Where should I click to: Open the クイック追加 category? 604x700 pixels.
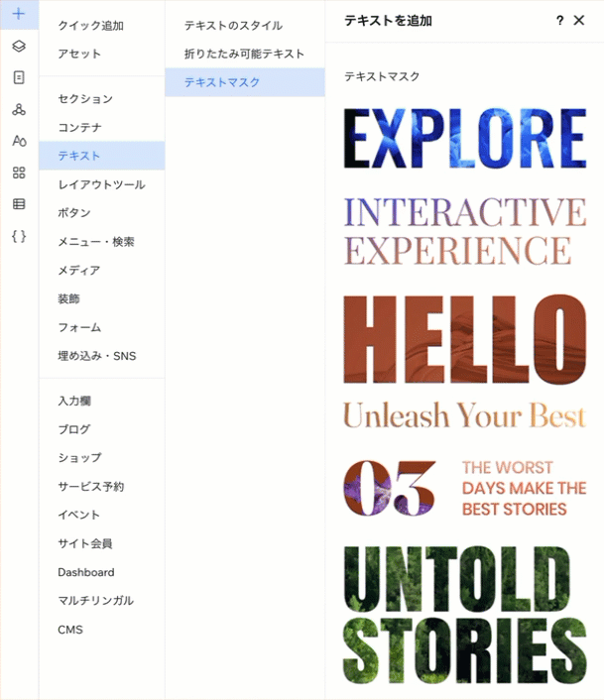[91, 25]
